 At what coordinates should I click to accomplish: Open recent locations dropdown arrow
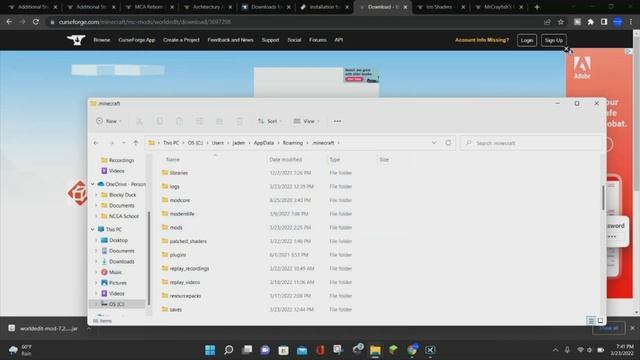click(124, 143)
